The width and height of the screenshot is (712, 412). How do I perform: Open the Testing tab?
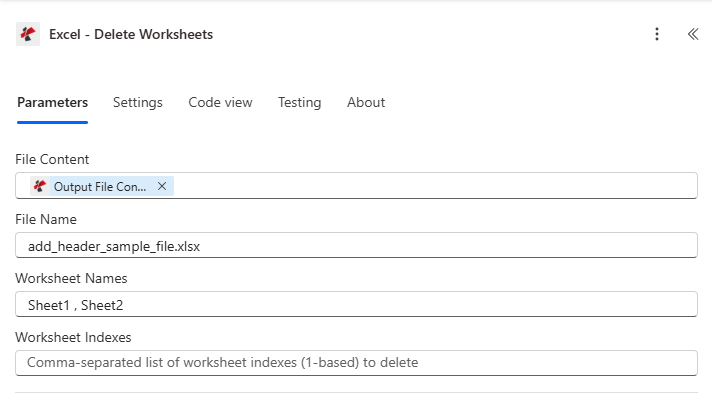coord(300,103)
